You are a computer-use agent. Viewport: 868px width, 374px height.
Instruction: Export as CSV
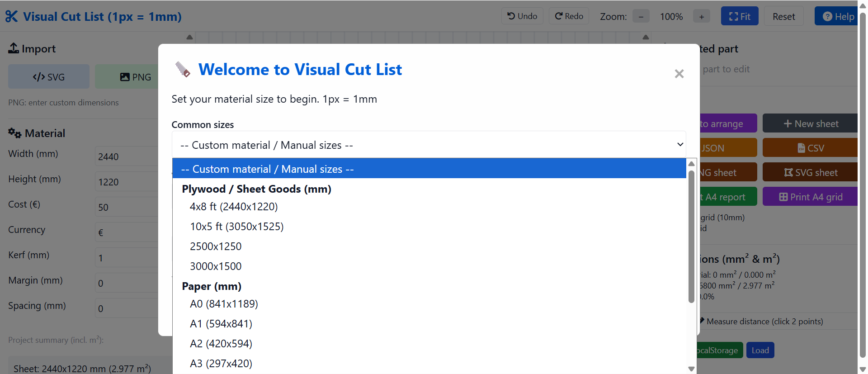[810, 148]
